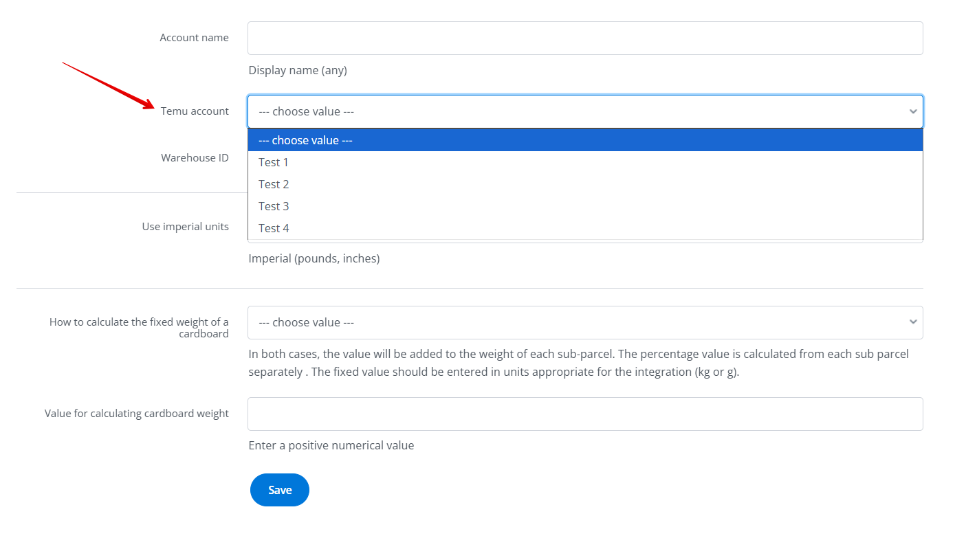Screen dimensions: 955x560
Task: Choose 'Test 4' from the open list
Action: (274, 228)
